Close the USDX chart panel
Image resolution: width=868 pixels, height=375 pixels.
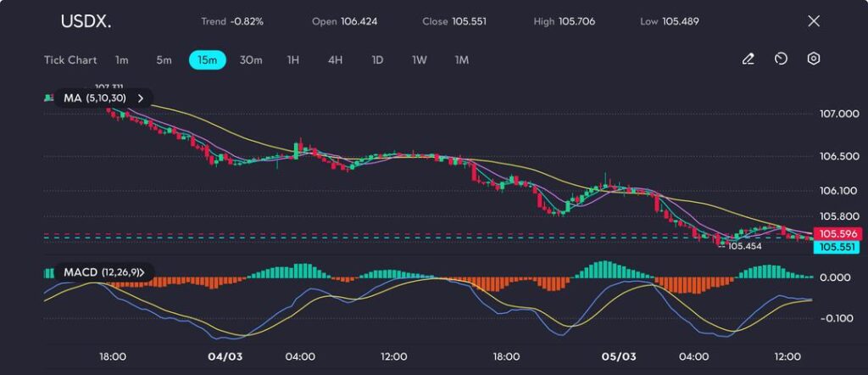(814, 21)
